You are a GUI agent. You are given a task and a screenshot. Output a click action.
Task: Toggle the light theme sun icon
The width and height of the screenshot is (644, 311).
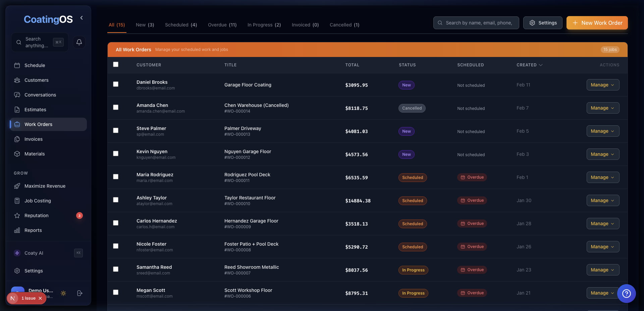[x=63, y=293]
